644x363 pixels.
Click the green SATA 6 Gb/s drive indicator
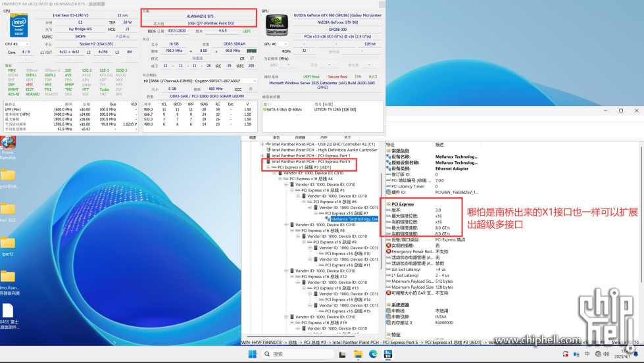(264, 110)
